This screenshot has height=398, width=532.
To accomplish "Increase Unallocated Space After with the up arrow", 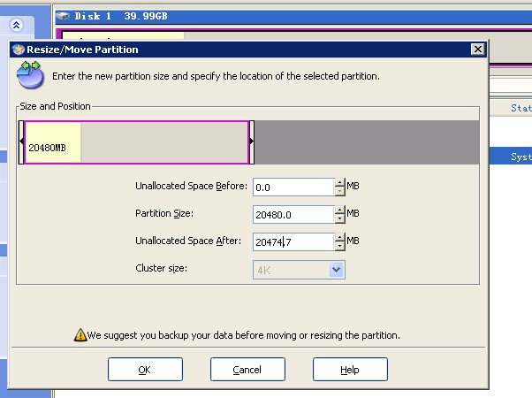I will [x=339, y=236].
